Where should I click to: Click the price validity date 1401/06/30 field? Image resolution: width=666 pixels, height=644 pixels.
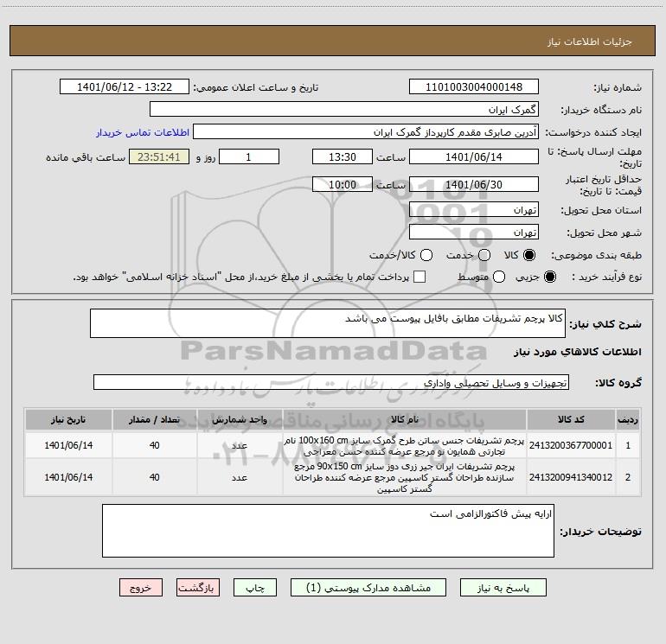point(474,184)
